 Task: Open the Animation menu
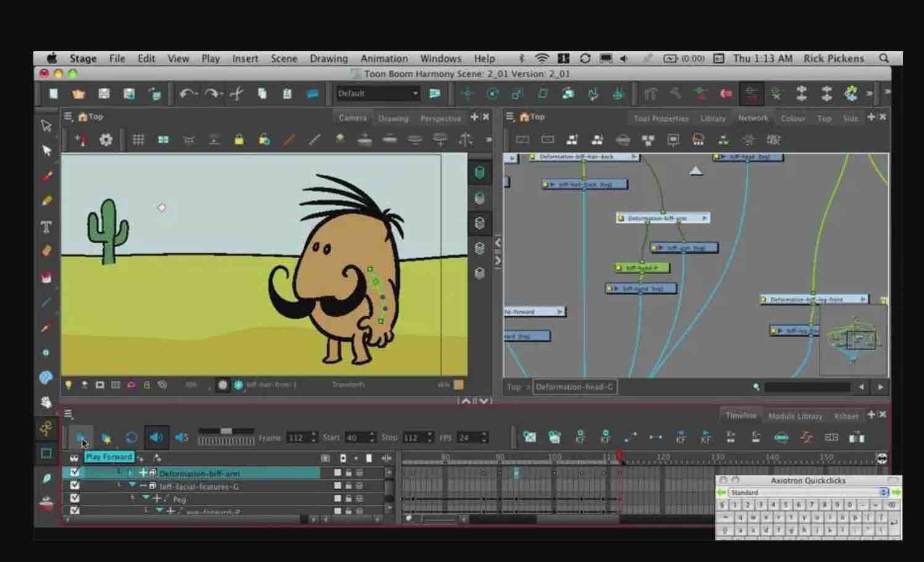[x=384, y=59]
